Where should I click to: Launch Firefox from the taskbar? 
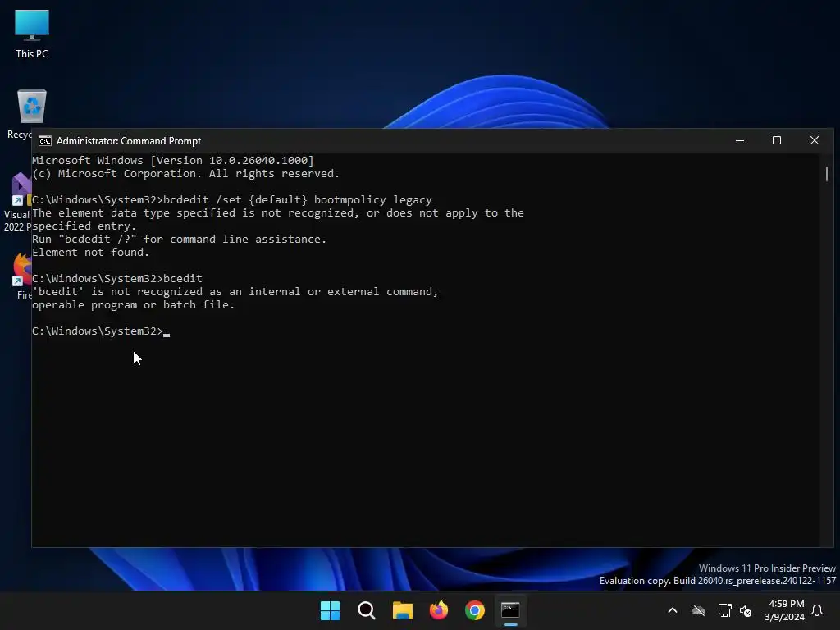(x=439, y=610)
